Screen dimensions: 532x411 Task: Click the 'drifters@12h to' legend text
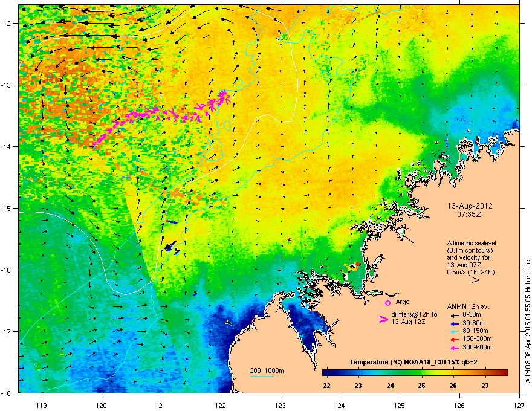(414, 314)
